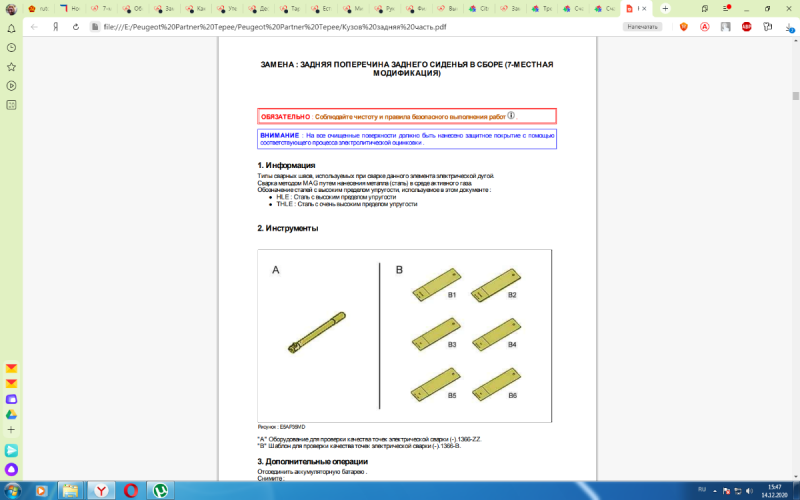
Task: Switch to the 'Об' tab
Action: 133,9
